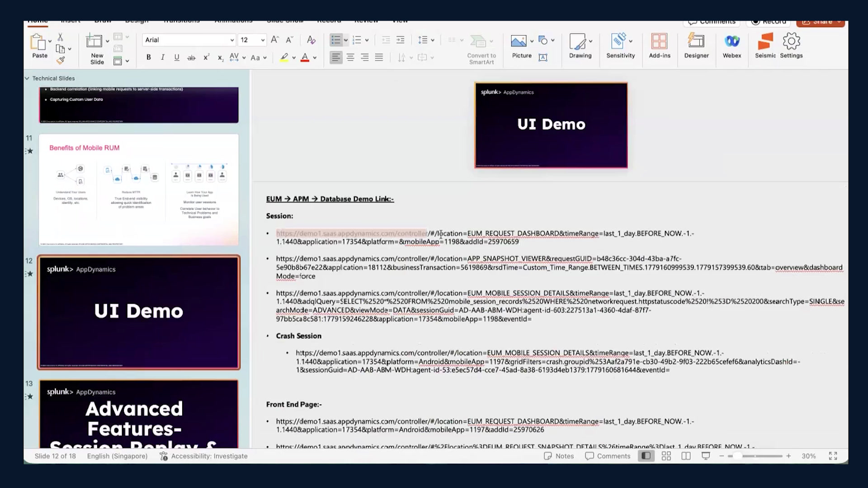Toggle underline formatting
The height and width of the screenshot is (488, 868).
click(x=177, y=57)
